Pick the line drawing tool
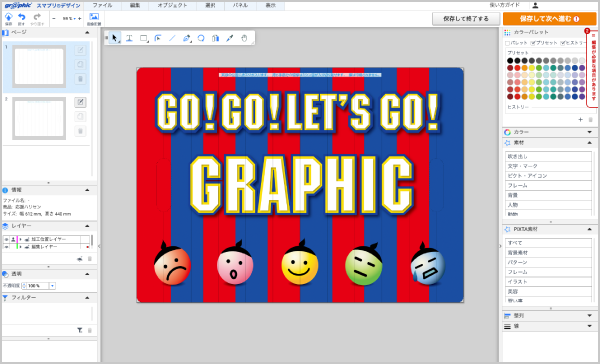 pos(172,38)
